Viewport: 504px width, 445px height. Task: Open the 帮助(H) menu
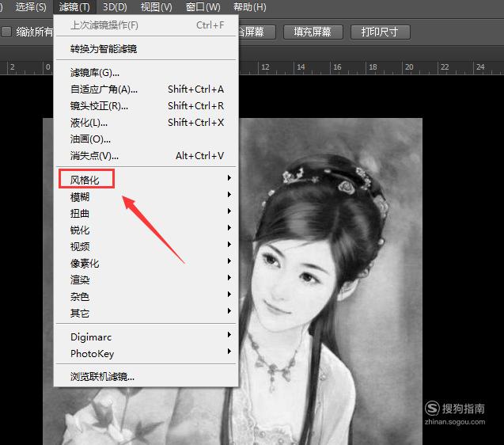coord(250,7)
